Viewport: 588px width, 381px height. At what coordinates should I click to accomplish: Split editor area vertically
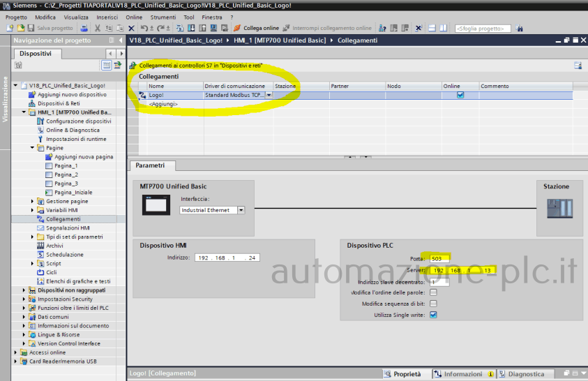point(443,28)
